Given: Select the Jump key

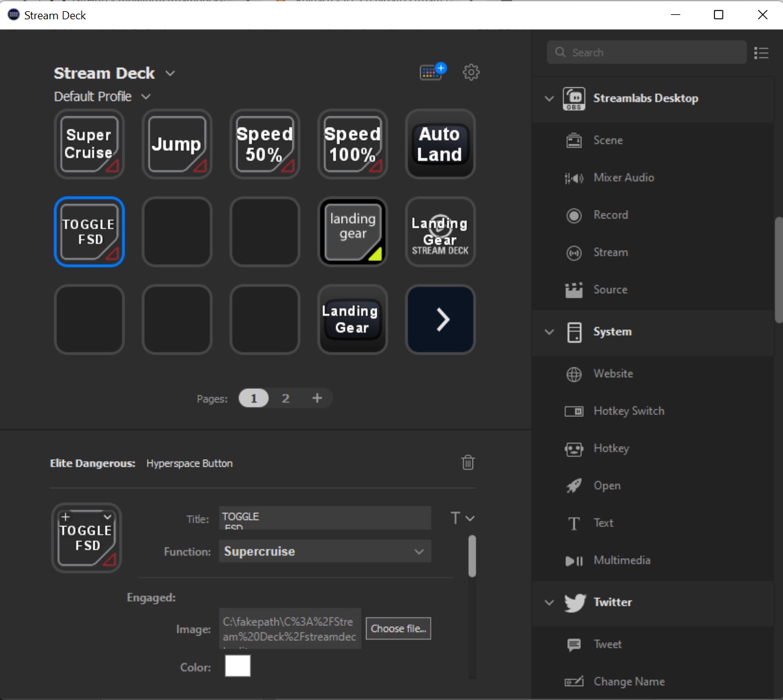Looking at the screenshot, I should (x=177, y=144).
